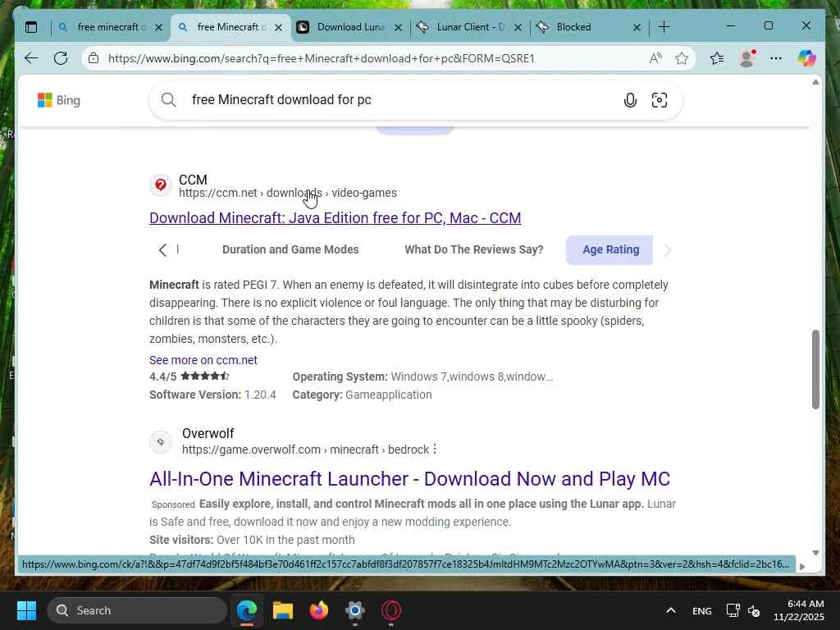Screen dimensions: 840x630
Task: Click the Site visitors: Over 10K text
Action: (252, 540)
